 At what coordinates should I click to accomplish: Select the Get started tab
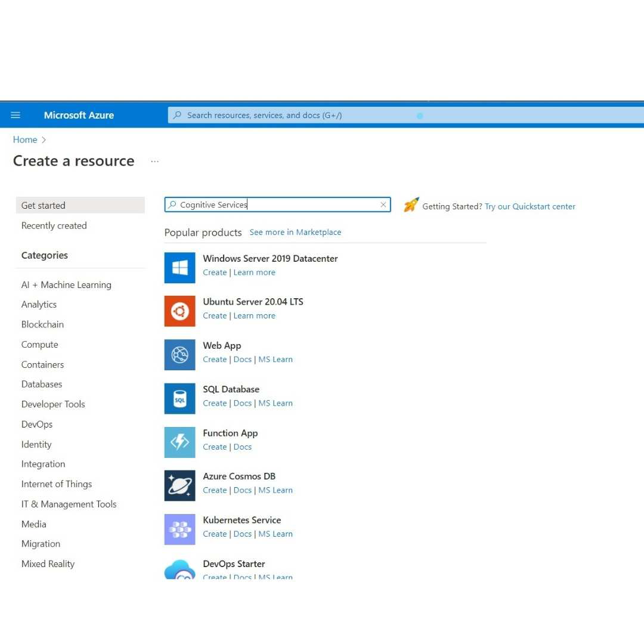pos(80,205)
